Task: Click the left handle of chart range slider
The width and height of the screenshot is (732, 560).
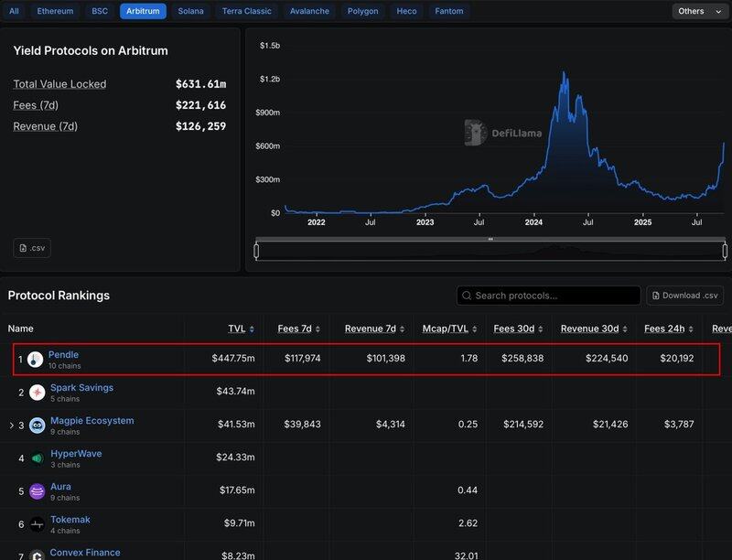Action: click(256, 251)
